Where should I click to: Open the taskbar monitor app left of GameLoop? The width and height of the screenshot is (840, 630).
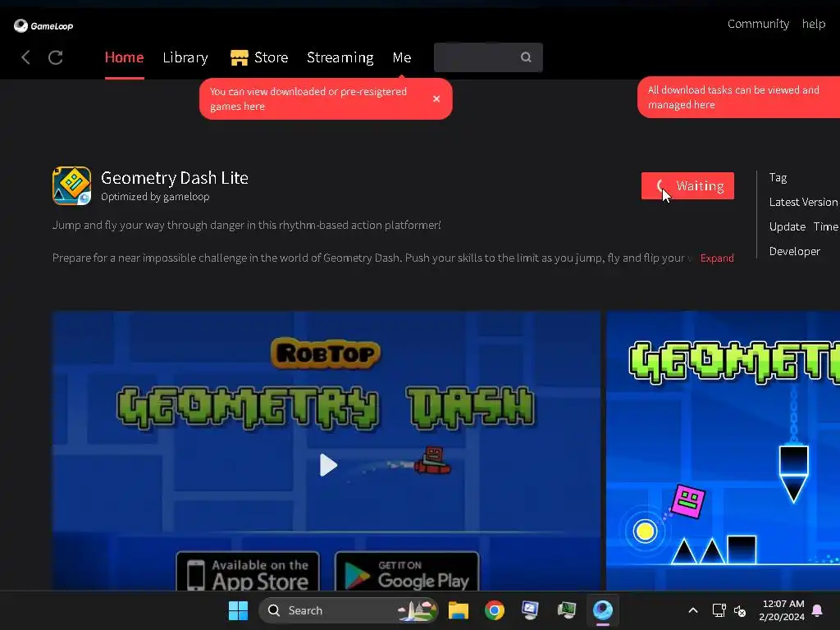(x=567, y=610)
